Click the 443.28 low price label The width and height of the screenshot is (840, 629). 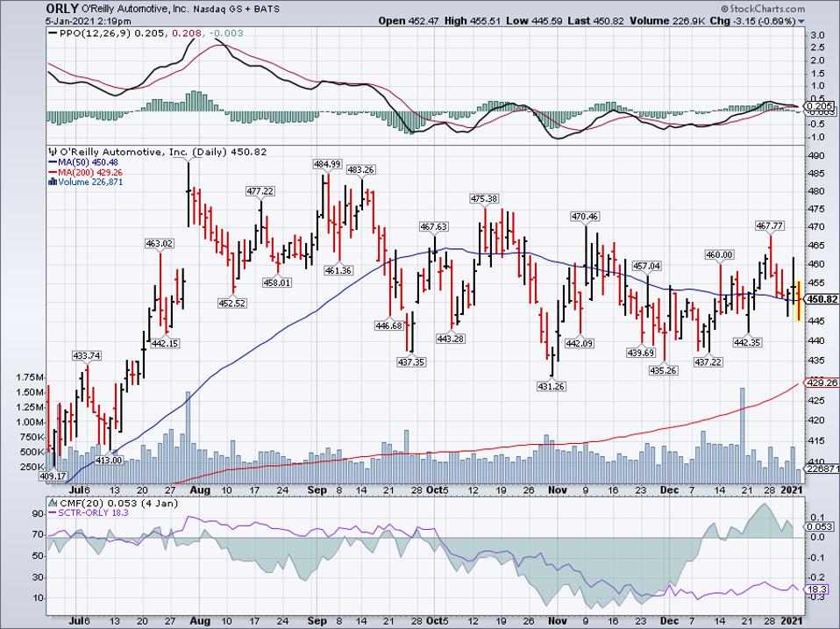451,339
